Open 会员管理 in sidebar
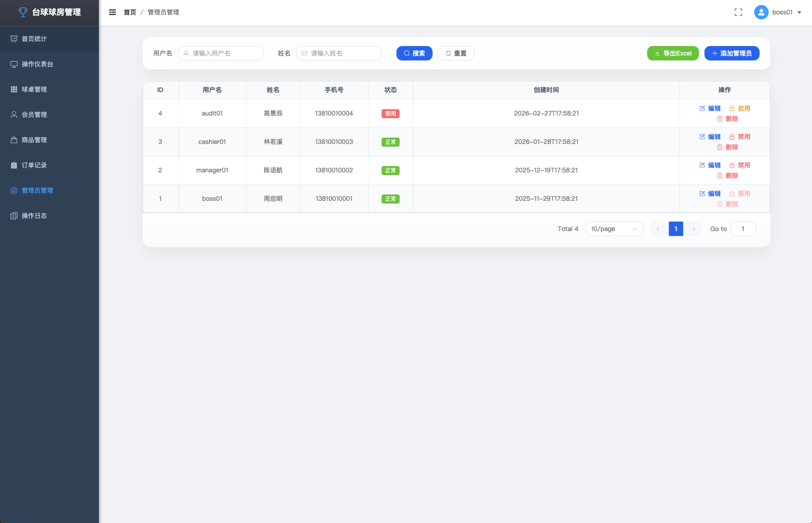The image size is (812, 523). click(x=49, y=115)
